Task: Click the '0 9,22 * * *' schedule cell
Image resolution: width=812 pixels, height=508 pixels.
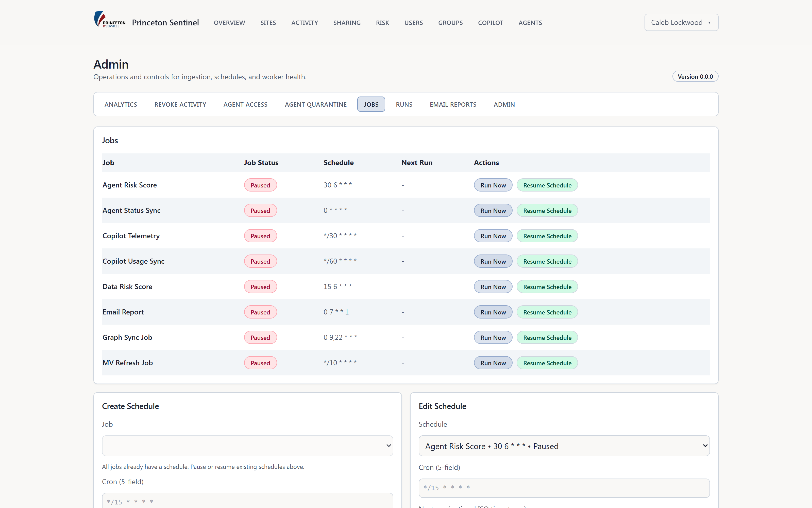Action: 340,337
